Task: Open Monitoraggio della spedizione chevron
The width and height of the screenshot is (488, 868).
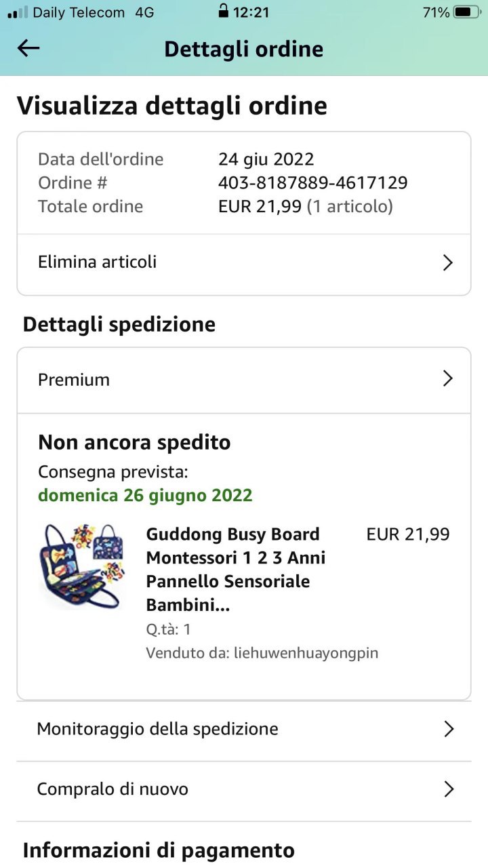Action: [448, 730]
